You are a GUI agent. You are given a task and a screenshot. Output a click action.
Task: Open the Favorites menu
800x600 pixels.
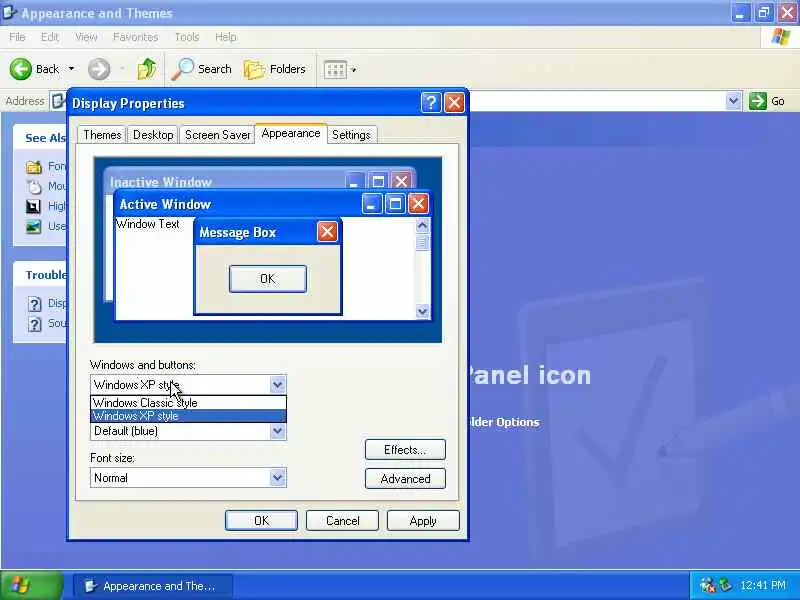(136, 37)
